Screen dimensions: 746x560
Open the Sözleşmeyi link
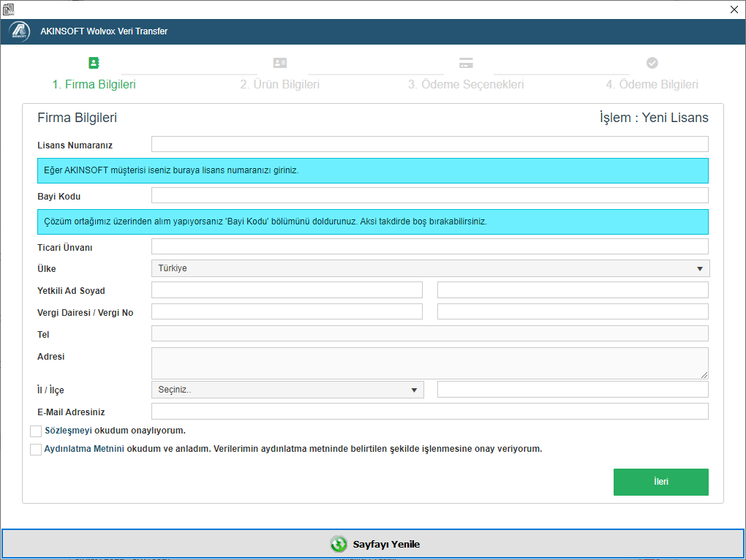pyautogui.click(x=69, y=431)
